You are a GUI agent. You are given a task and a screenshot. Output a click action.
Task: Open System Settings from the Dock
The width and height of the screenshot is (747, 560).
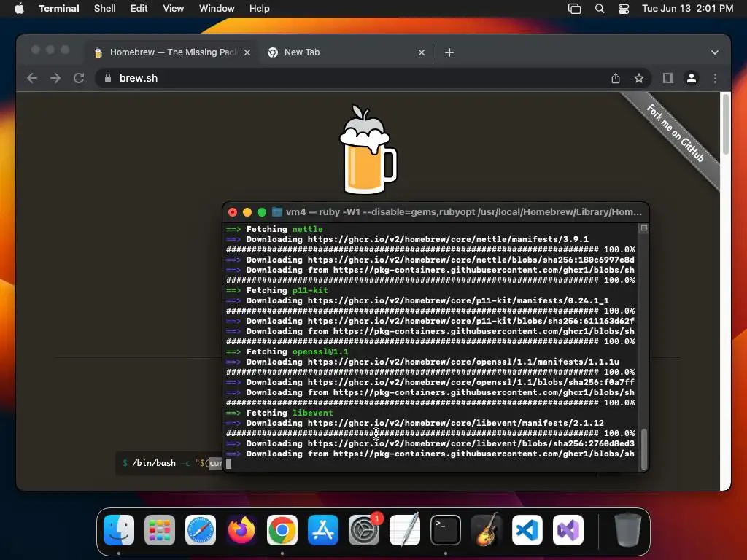pos(364,530)
